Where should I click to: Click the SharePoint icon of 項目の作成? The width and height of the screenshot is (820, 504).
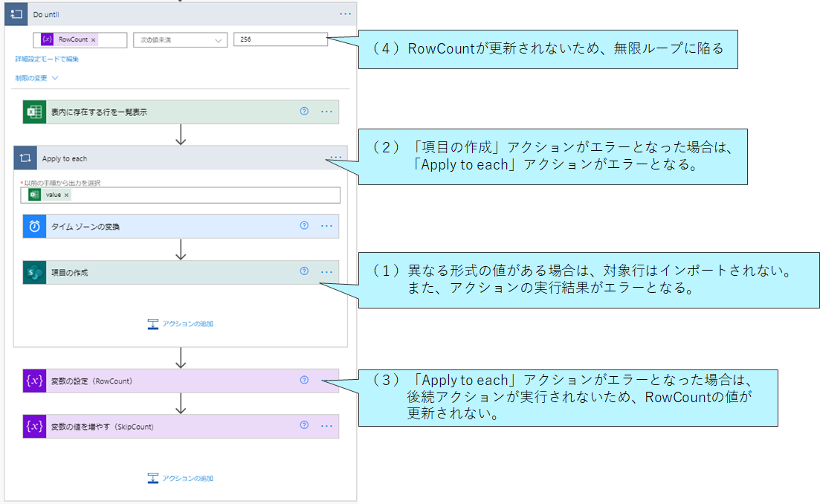[x=34, y=272]
